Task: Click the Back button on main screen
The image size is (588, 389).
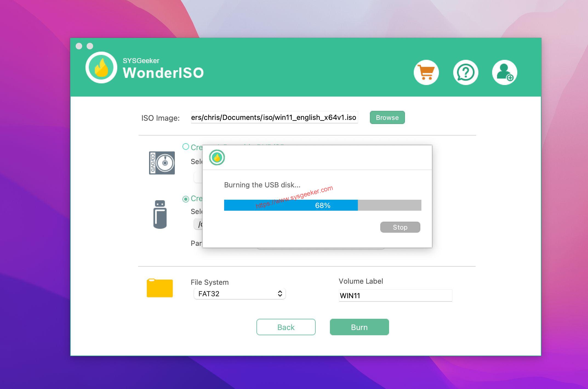Action: pyautogui.click(x=286, y=327)
